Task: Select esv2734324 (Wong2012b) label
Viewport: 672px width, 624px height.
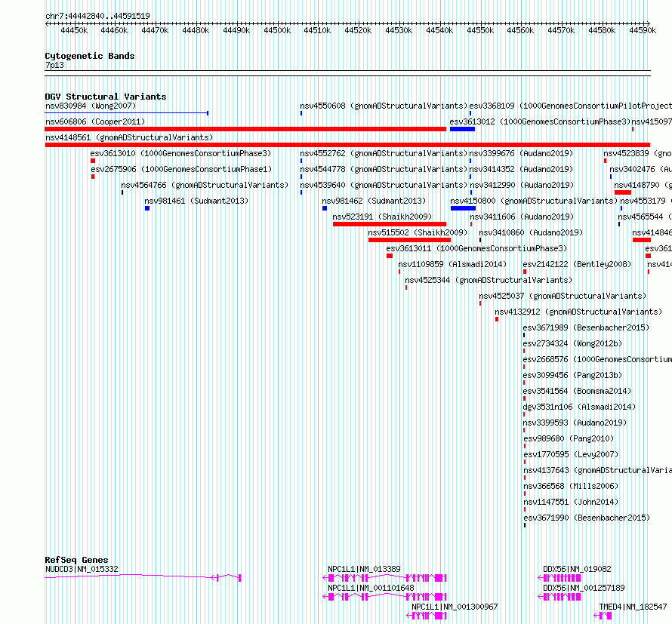Action: [572, 343]
